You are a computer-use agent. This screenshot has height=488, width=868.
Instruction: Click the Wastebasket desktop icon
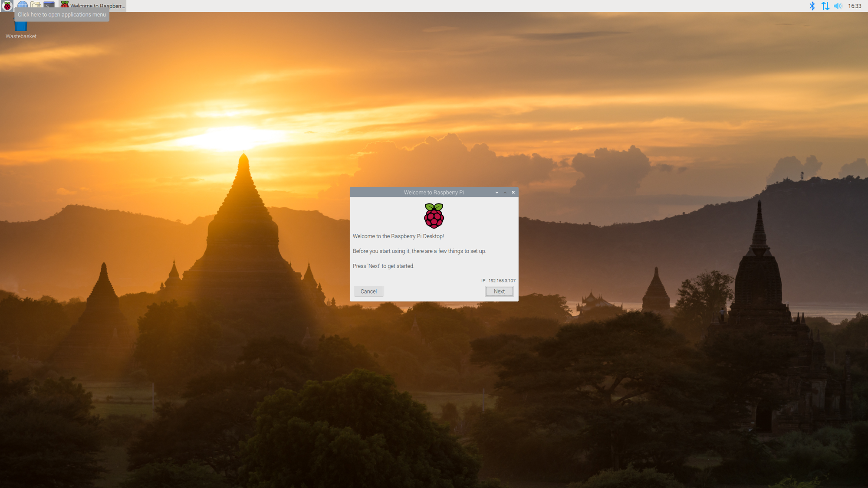click(21, 27)
